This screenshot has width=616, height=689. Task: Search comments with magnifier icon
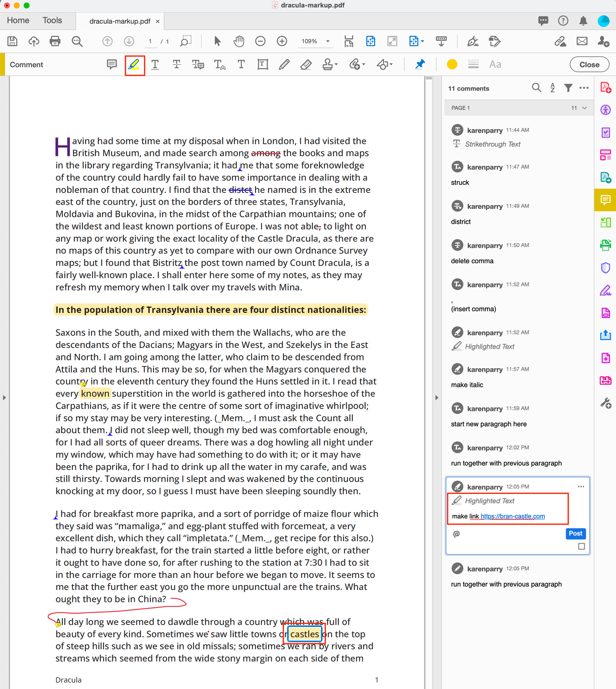[x=536, y=88]
